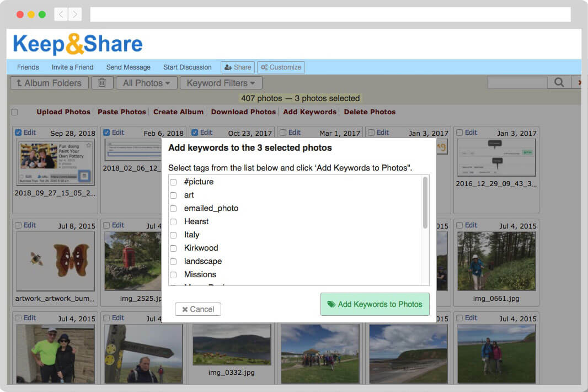Open the Send Message menu item
Image resolution: width=588 pixels, height=392 pixels.
coord(128,67)
